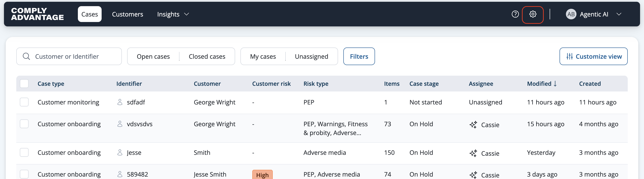Sort by the Identifier column header
This screenshot has width=644, height=179.
point(129,84)
